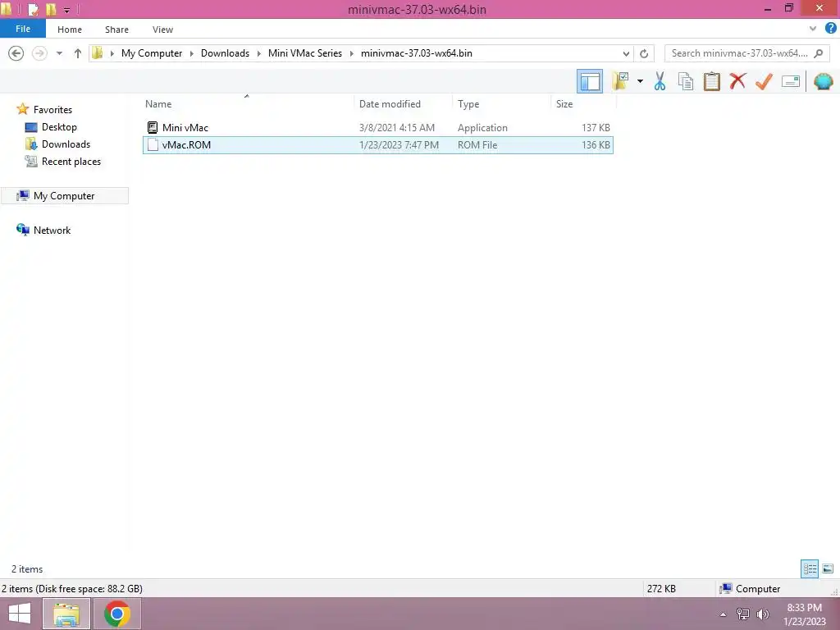This screenshot has width=840, height=630.
Task: Switch to the View ribbon tab
Action: (162, 30)
